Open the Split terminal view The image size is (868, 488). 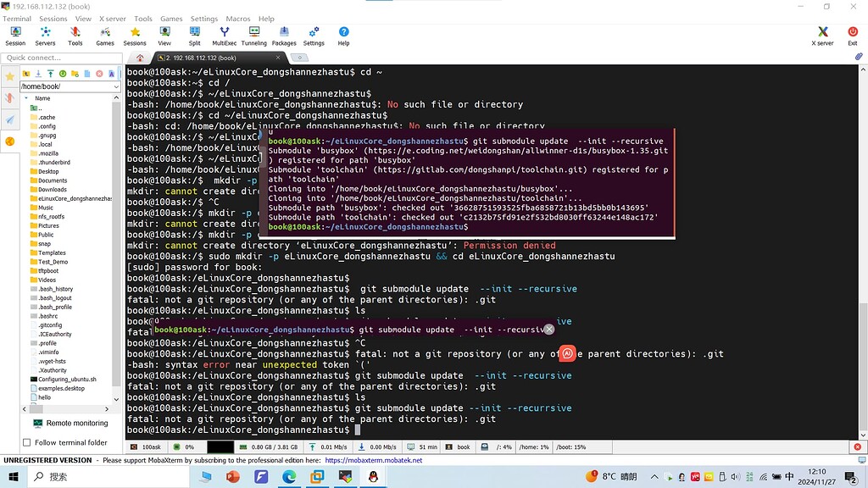pos(194,34)
